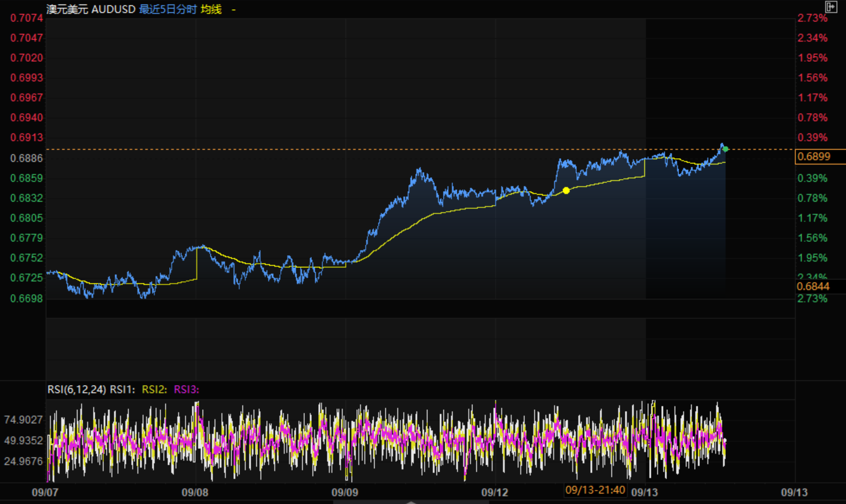Viewport: 846px width, 504px height.
Task: Click the 0.7074 price axis label
Action: (x=27, y=18)
